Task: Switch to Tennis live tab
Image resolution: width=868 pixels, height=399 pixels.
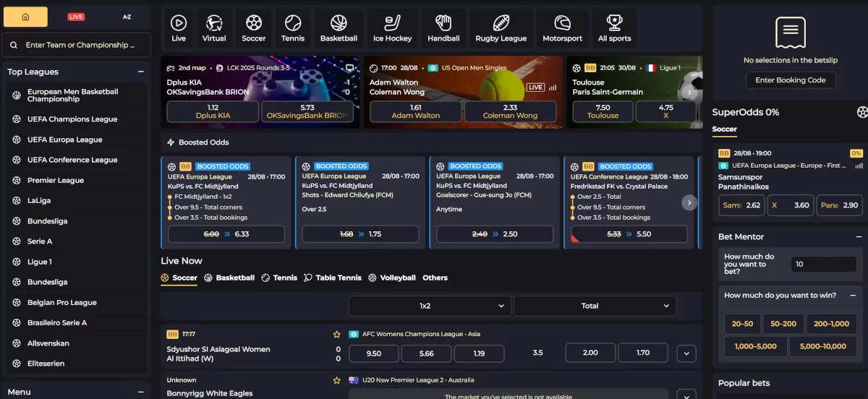Action: point(279,278)
